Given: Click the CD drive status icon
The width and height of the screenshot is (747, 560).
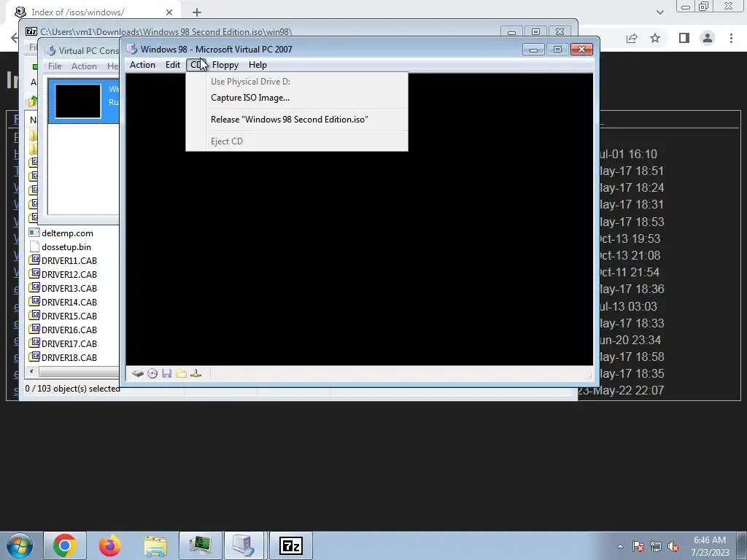Looking at the screenshot, I should [x=152, y=374].
